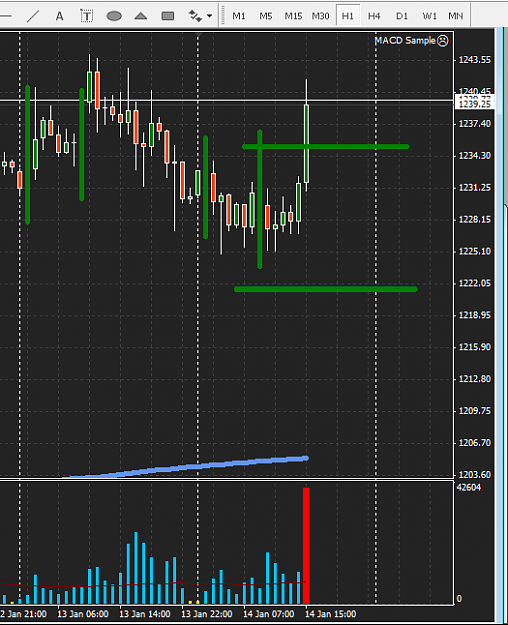Image resolution: width=508 pixels, height=625 pixels.
Task: Select the text label tool
Action: point(87,16)
